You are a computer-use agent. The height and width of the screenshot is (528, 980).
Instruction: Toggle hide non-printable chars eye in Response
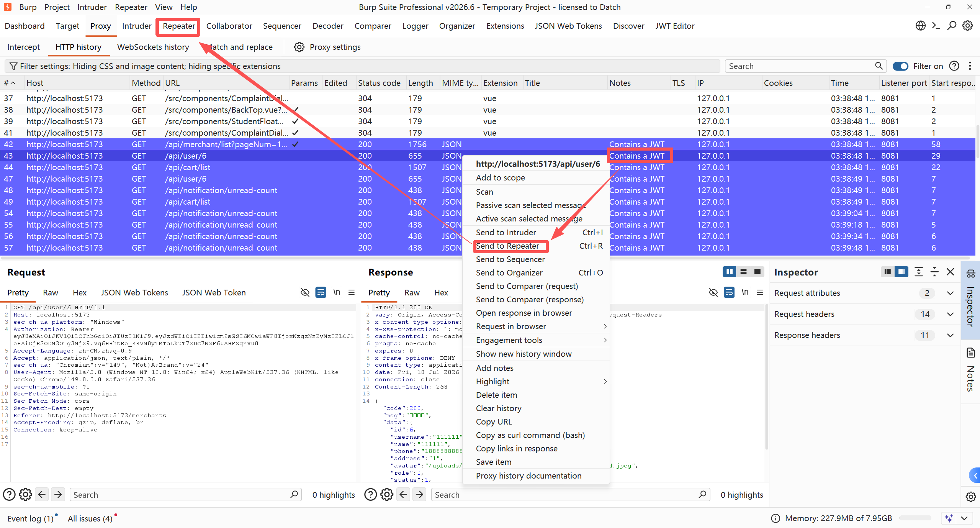pyautogui.click(x=713, y=292)
